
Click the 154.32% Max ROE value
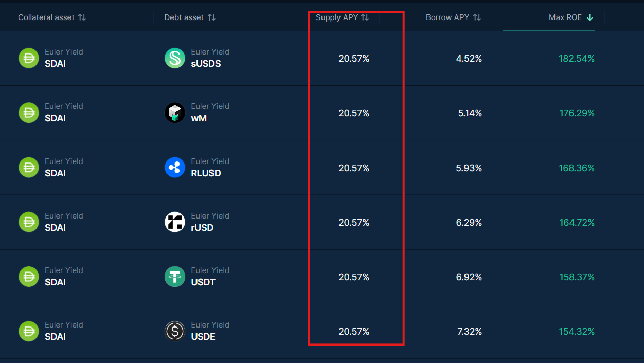coord(577,332)
